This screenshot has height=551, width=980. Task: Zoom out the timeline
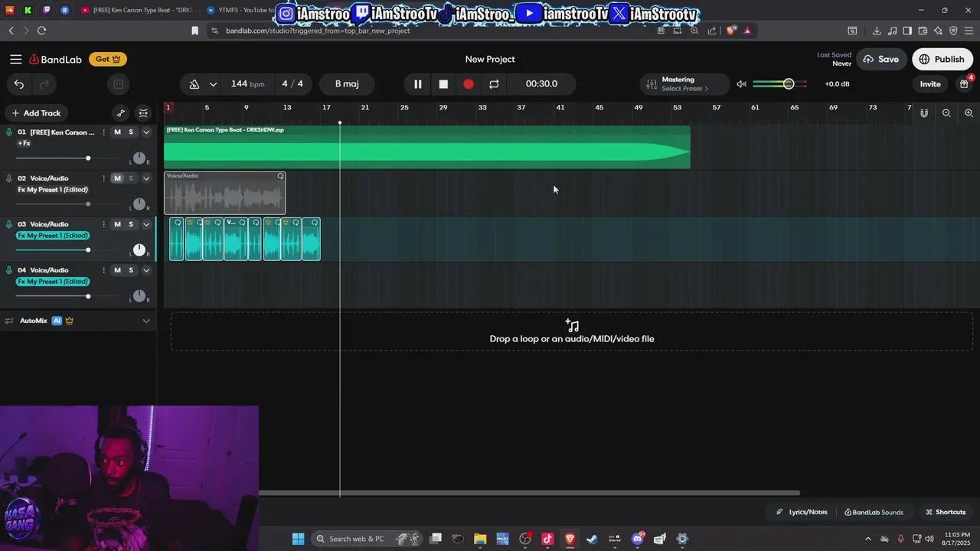pos(946,113)
